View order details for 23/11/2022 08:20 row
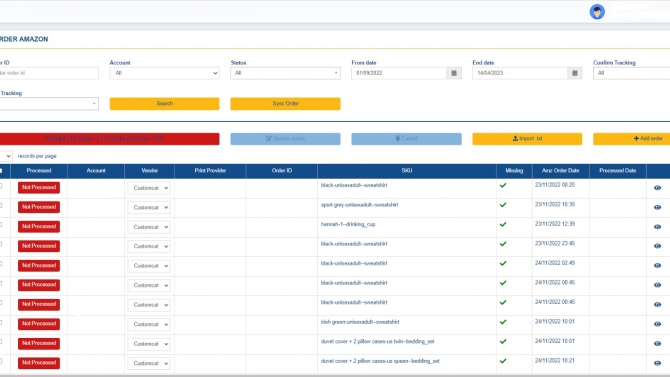Viewport: 670px width, 377px height. pos(657,188)
